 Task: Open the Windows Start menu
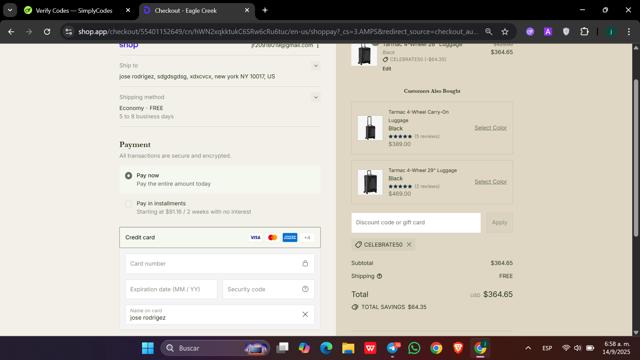pos(148,348)
